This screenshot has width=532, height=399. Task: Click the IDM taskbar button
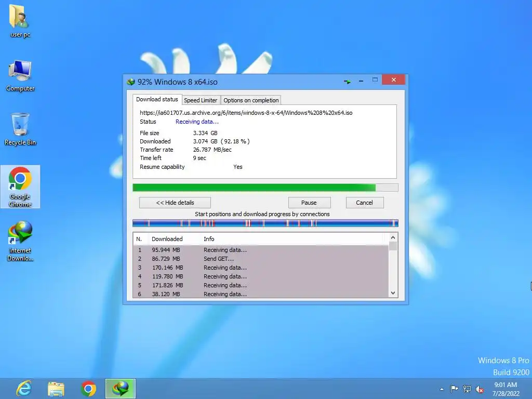point(121,389)
